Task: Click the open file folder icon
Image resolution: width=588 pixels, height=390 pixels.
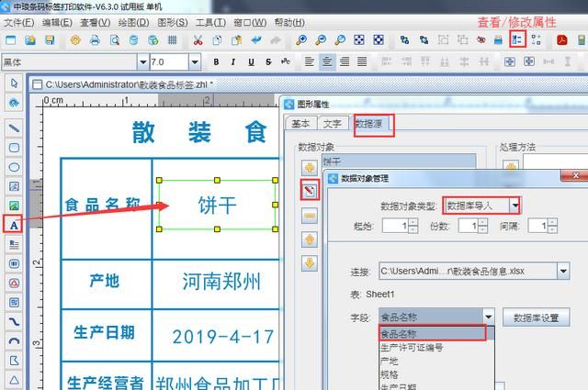Action: click(x=30, y=39)
